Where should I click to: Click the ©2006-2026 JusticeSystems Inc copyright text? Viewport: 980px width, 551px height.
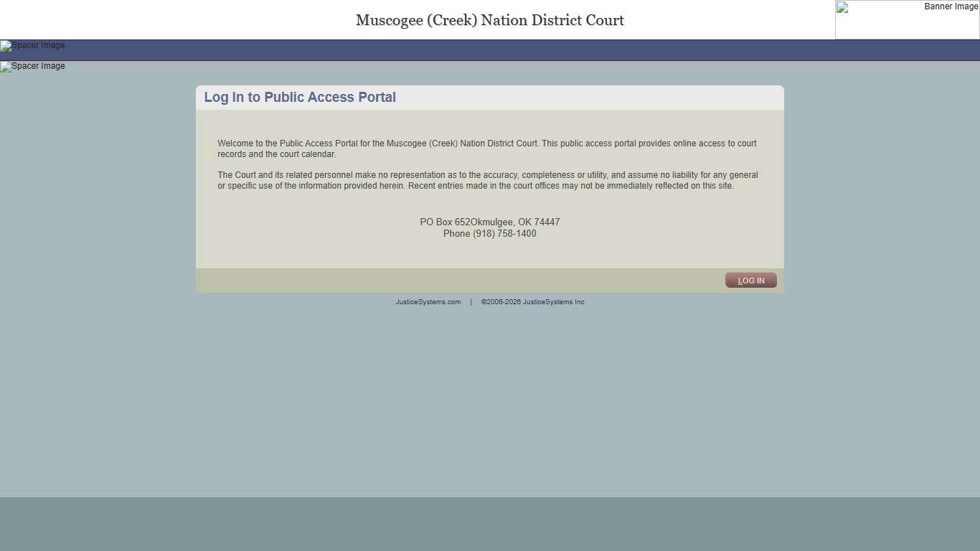click(x=532, y=302)
